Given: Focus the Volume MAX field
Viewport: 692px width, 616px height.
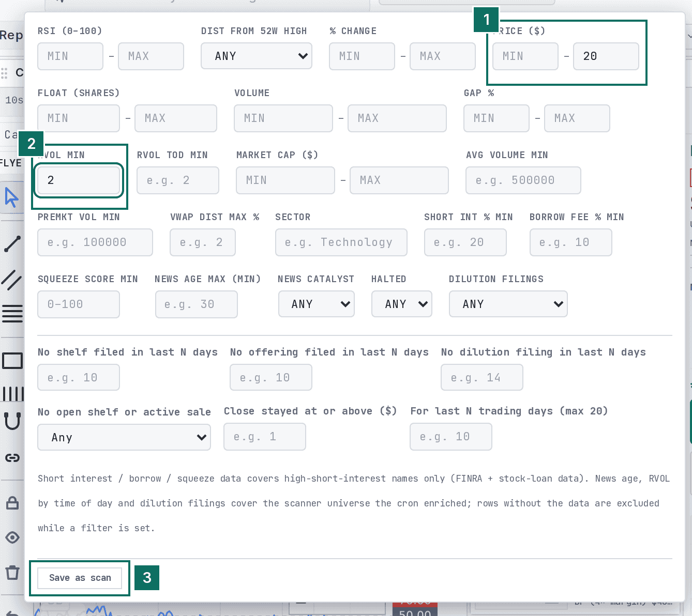Looking at the screenshot, I should click(397, 118).
